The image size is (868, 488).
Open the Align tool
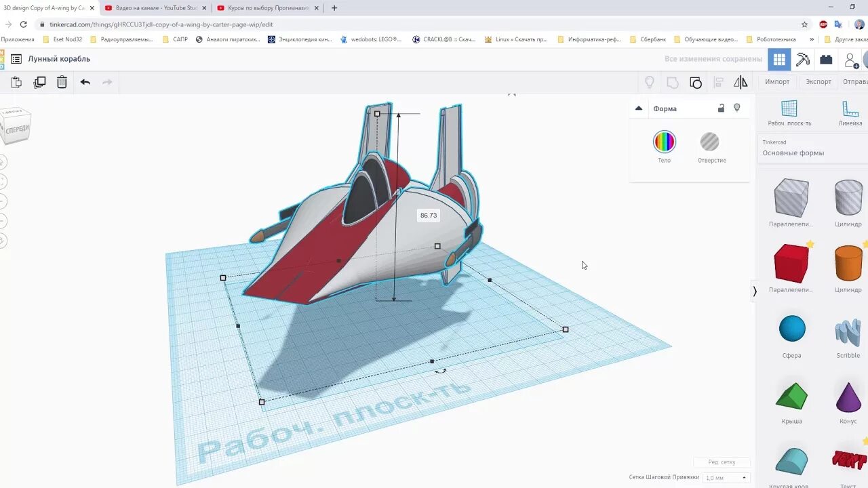pos(719,83)
